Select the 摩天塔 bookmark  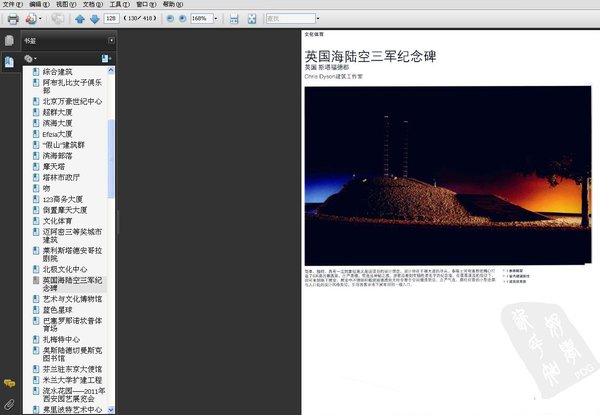[54, 166]
